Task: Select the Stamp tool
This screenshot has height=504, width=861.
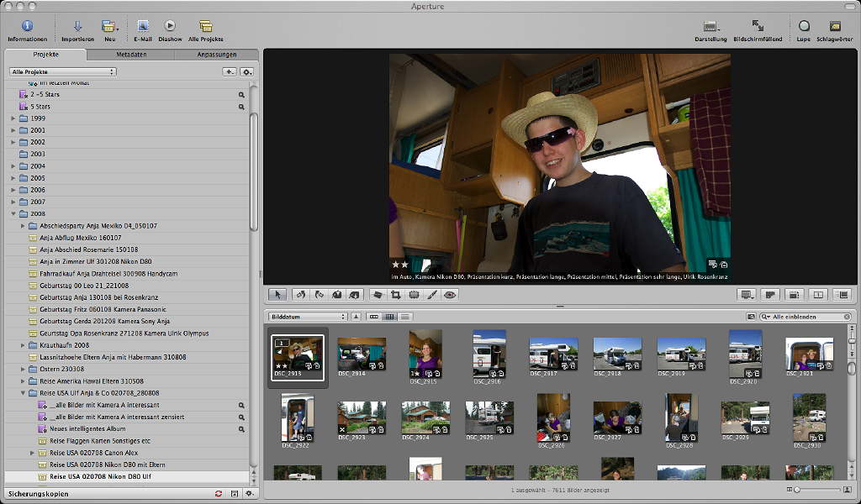Action: [x=355, y=295]
